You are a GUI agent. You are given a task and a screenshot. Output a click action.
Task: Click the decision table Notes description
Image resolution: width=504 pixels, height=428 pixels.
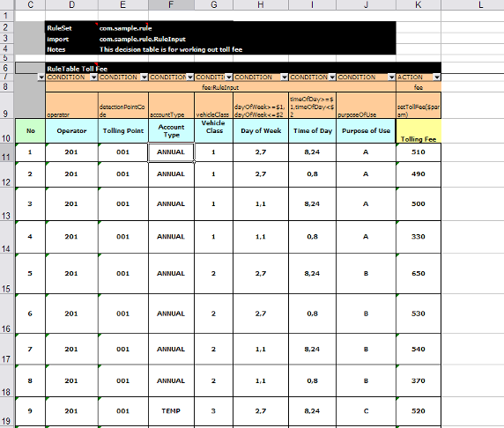click(x=171, y=49)
